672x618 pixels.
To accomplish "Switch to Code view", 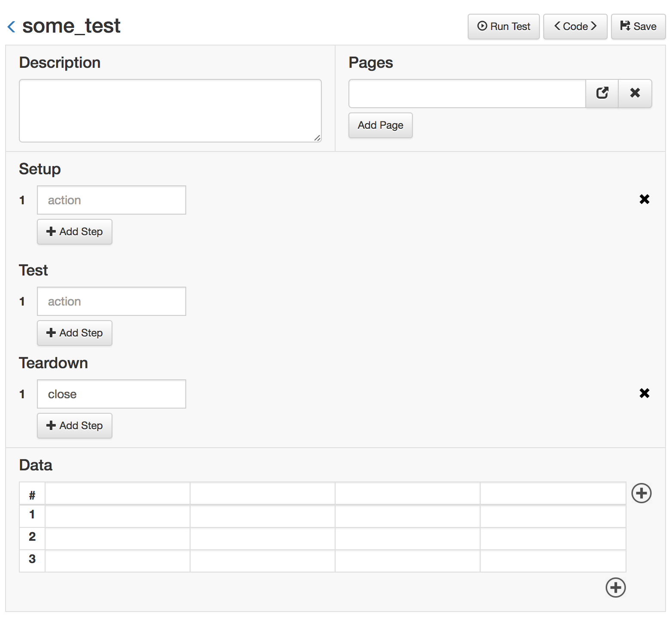I will pyautogui.click(x=575, y=27).
